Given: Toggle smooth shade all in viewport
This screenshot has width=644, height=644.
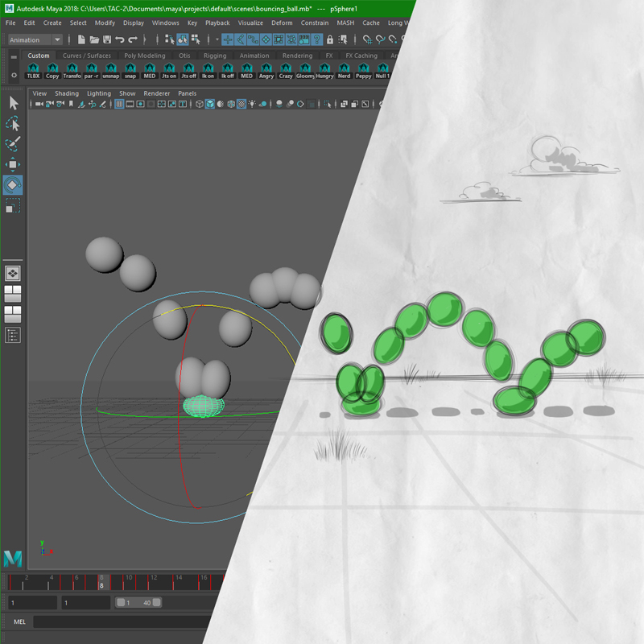Looking at the screenshot, I should click(x=210, y=104).
